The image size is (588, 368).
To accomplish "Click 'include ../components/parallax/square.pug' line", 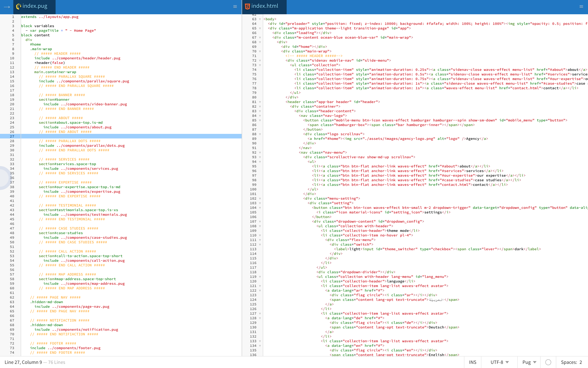I will (x=84, y=81).
